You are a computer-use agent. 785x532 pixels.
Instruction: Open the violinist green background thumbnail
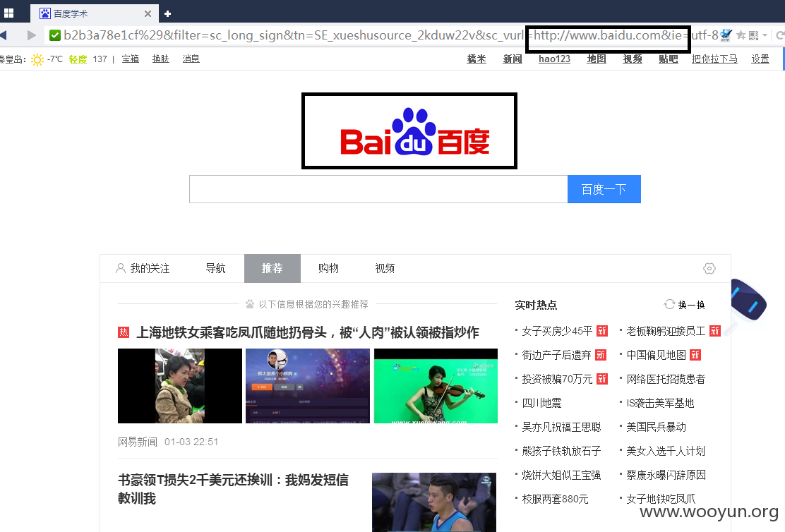[x=436, y=386]
